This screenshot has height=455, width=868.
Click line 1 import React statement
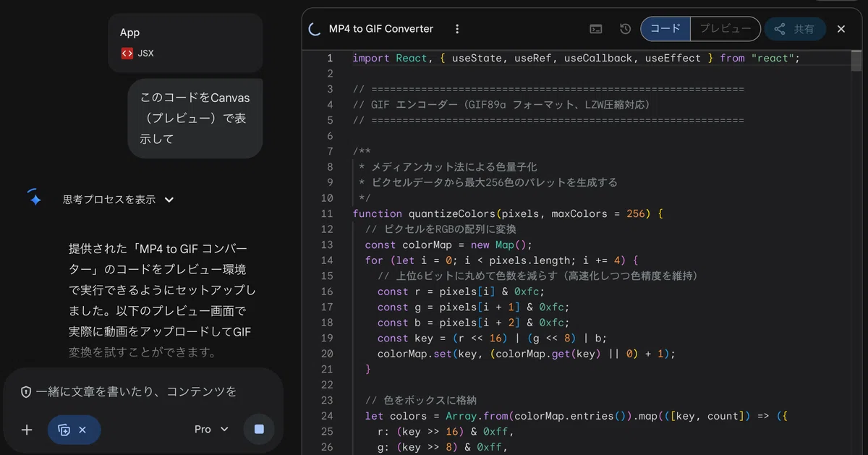(x=576, y=58)
